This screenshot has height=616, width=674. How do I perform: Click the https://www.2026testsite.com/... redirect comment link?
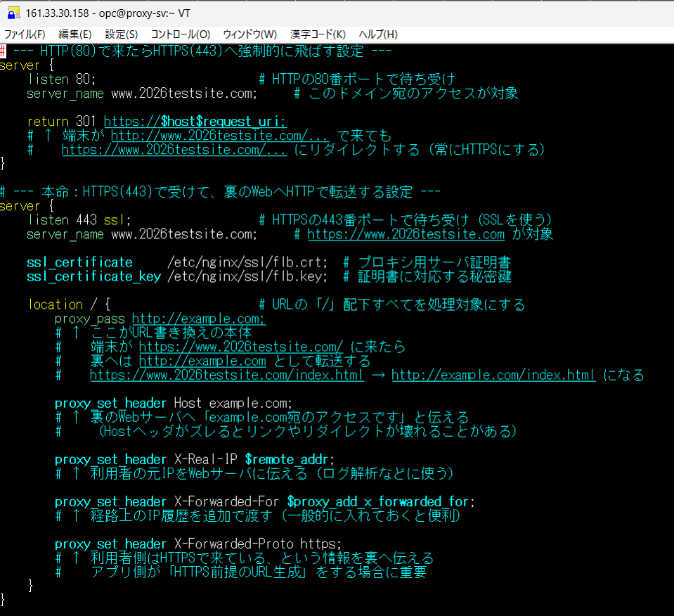coord(174,150)
